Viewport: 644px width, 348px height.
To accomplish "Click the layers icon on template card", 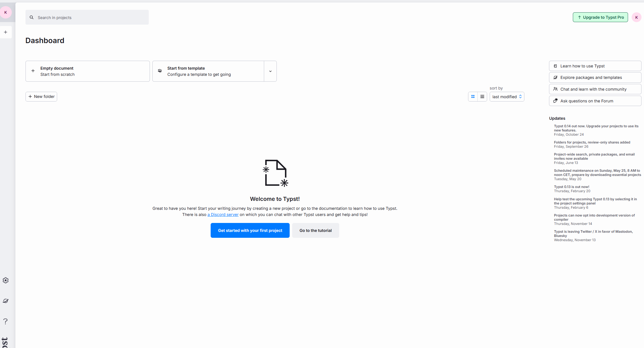I will pos(160,71).
